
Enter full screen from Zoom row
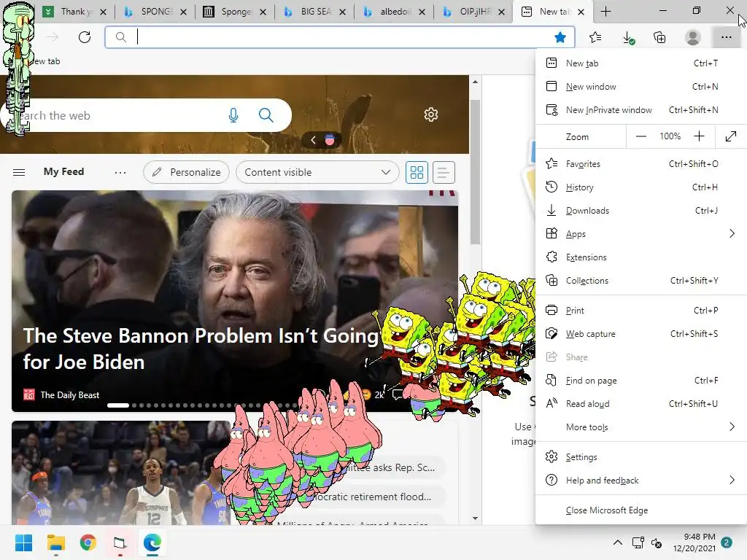(x=731, y=136)
